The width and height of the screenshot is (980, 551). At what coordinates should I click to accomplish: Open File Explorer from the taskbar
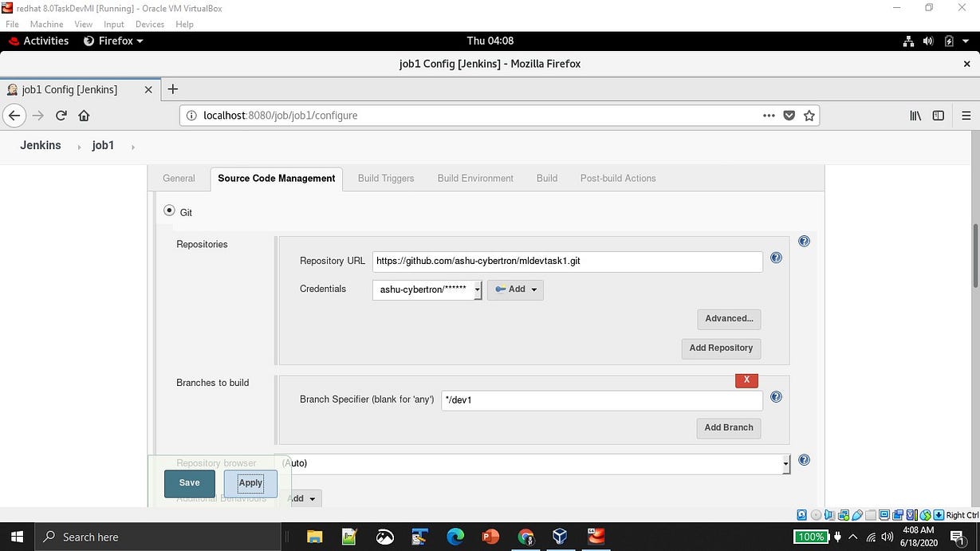314,537
